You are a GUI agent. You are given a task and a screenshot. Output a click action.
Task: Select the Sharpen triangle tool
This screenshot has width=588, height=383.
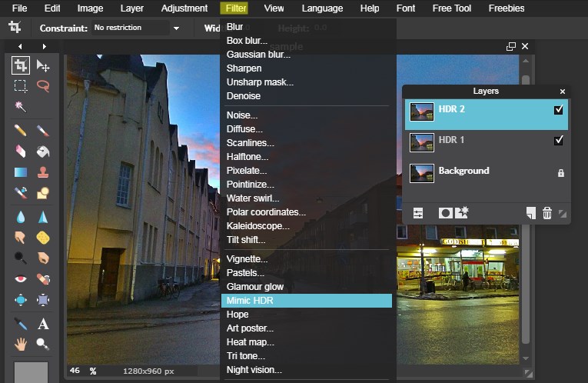point(43,217)
